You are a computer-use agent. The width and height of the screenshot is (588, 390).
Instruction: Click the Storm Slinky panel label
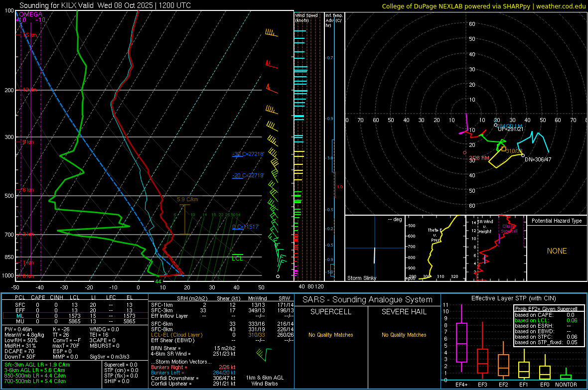point(361,278)
